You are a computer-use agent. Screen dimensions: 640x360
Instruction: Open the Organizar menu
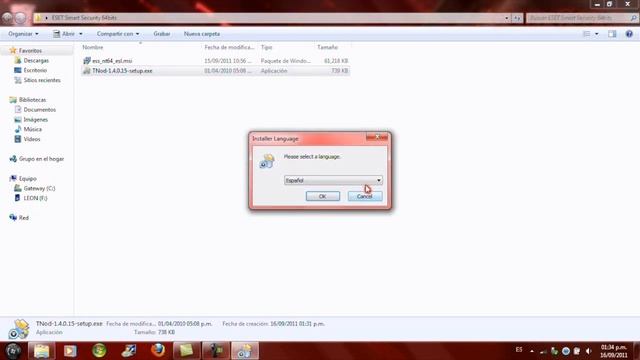click(23, 34)
